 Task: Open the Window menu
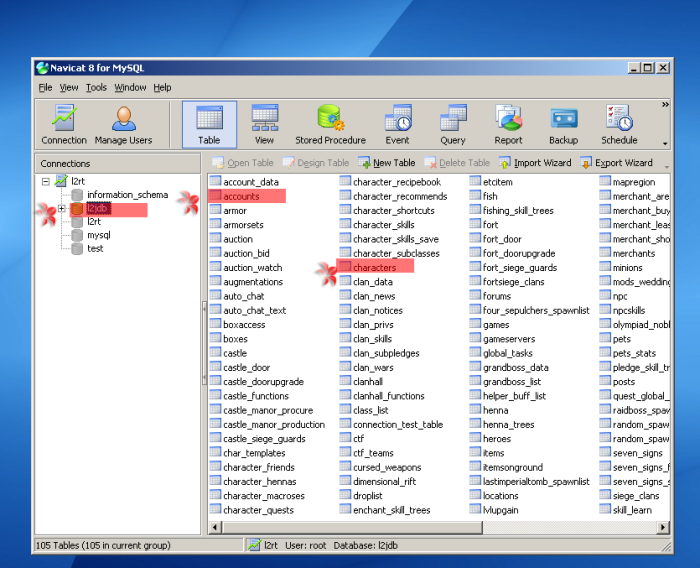[130, 88]
